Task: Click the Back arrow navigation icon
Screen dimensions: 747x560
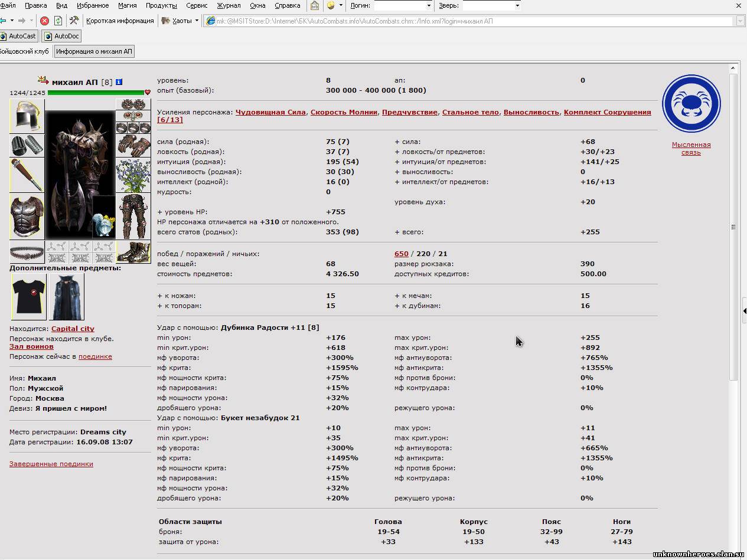Action: coord(3,21)
